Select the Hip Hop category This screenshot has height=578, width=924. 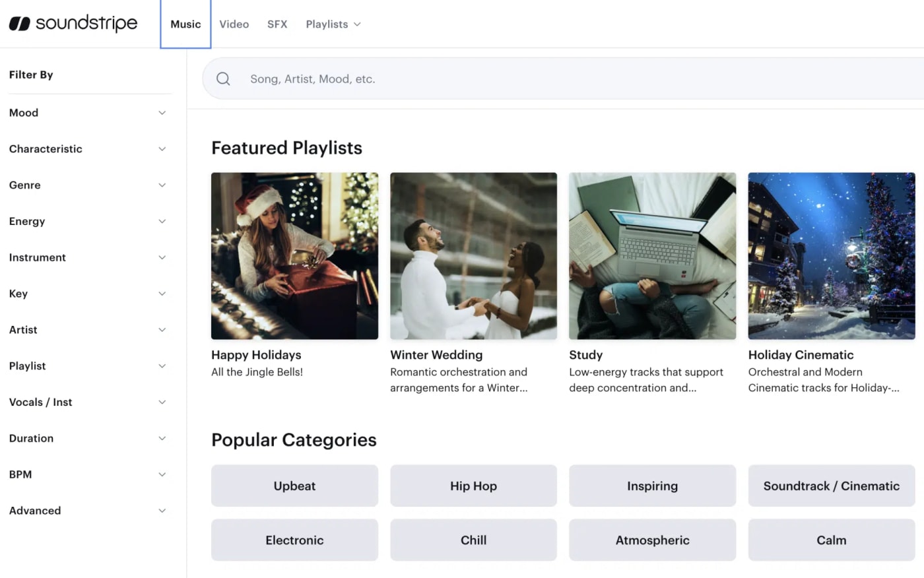click(x=473, y=486)
